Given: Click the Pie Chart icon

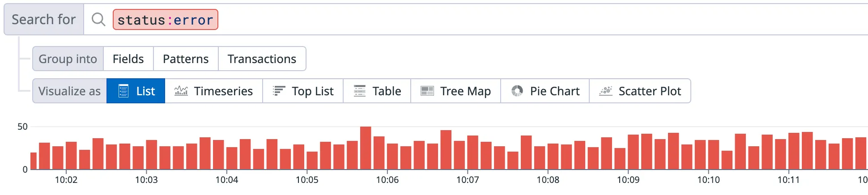Looking at the screenshot, I should click(x=517, y=91).
